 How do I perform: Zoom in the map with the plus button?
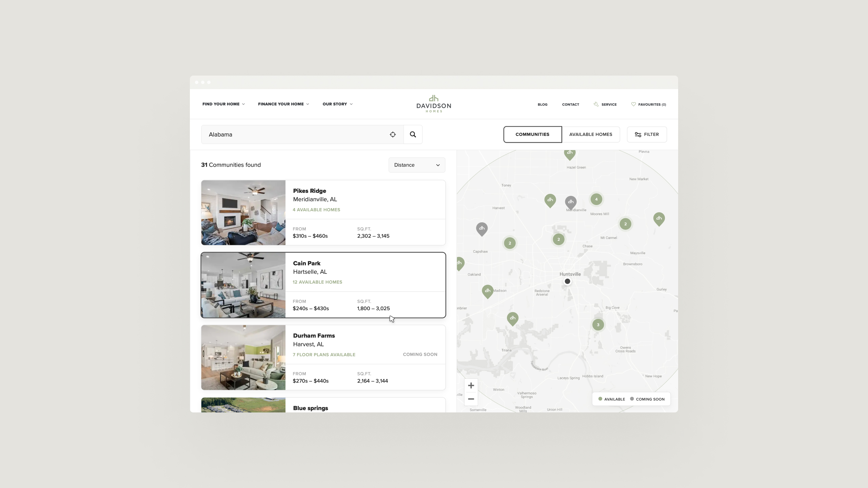[x=471, y=386]
